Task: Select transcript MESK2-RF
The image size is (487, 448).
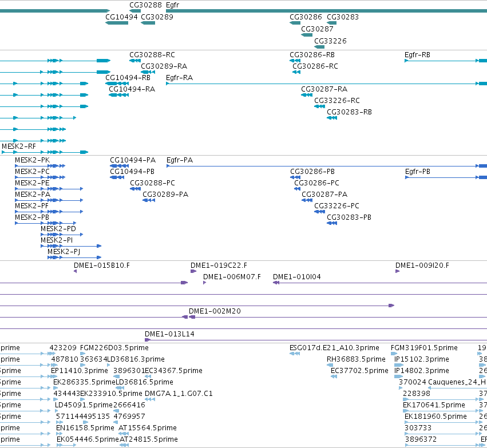Action: point(19,146)
